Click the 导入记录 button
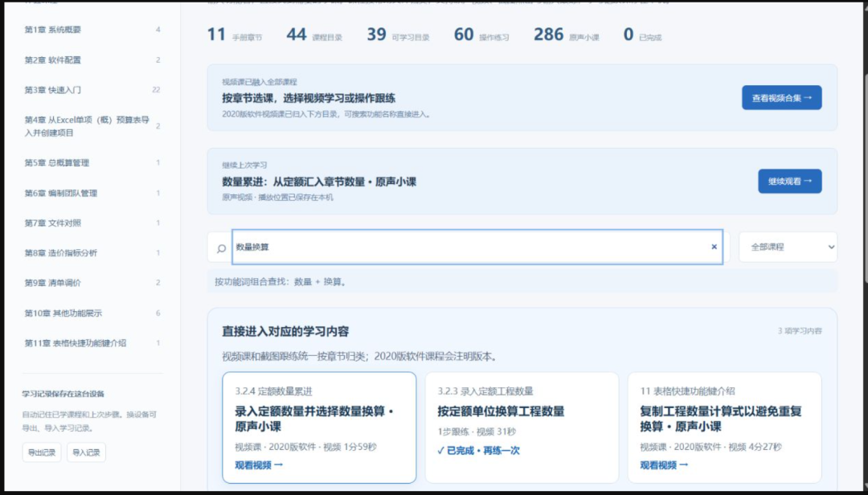The image size is (868, 495). [86, 452]
